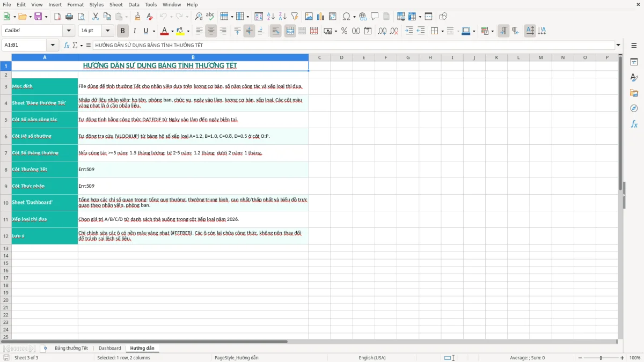
Task: Open sidebar Gallery panel icon
Action: (x=634, y=93)
